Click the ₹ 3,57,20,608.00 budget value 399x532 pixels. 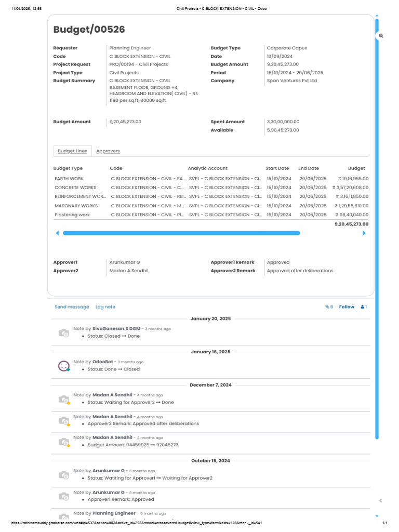tap(350, 188)
